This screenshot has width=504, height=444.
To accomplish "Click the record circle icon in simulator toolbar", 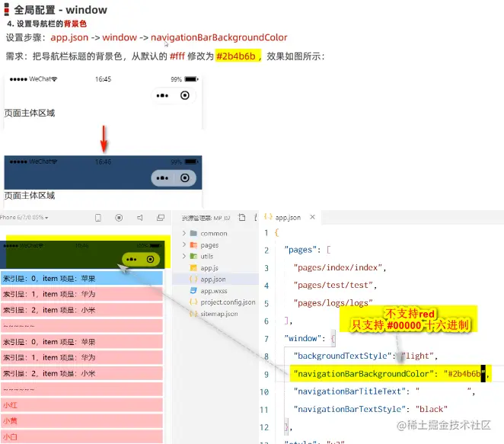I will click(x=119, y=218).
